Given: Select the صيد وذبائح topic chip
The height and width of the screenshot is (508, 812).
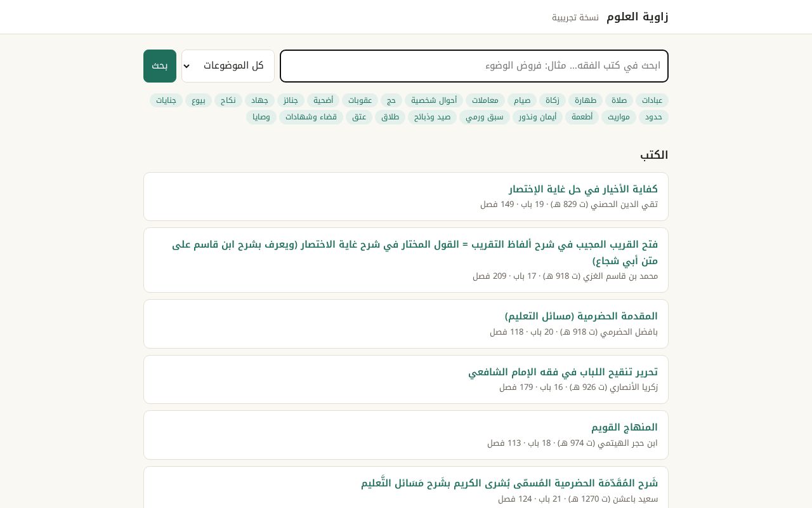Looking at the screenshot, I should click(x=433, y=117).
